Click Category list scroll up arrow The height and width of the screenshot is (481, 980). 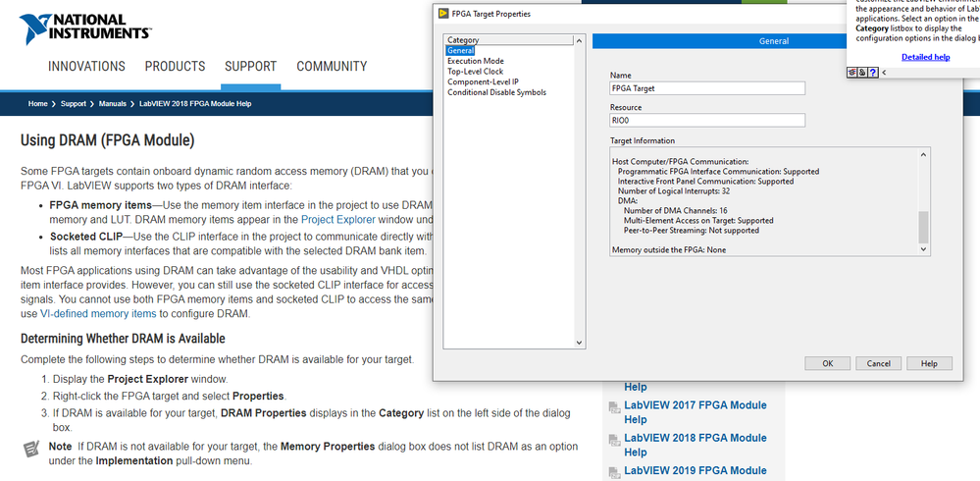tap(579, 40)
